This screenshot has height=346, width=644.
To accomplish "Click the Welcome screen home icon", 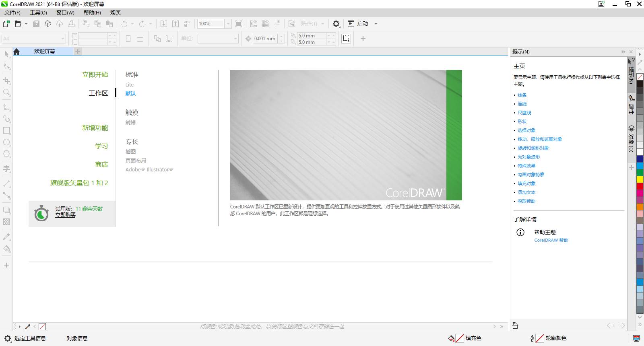I will [x=17, y=51].
